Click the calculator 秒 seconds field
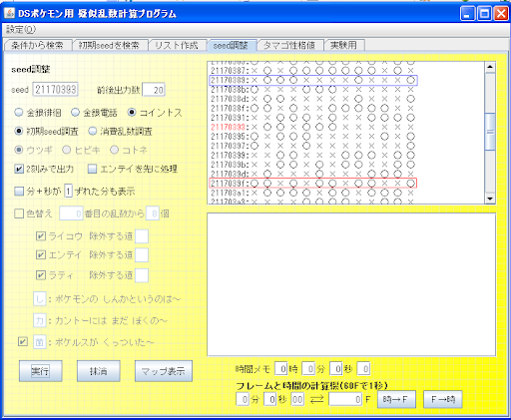Image resolution: width=511 pixels, height=420 pixels. pyautogui.click(x=270, y=399)
